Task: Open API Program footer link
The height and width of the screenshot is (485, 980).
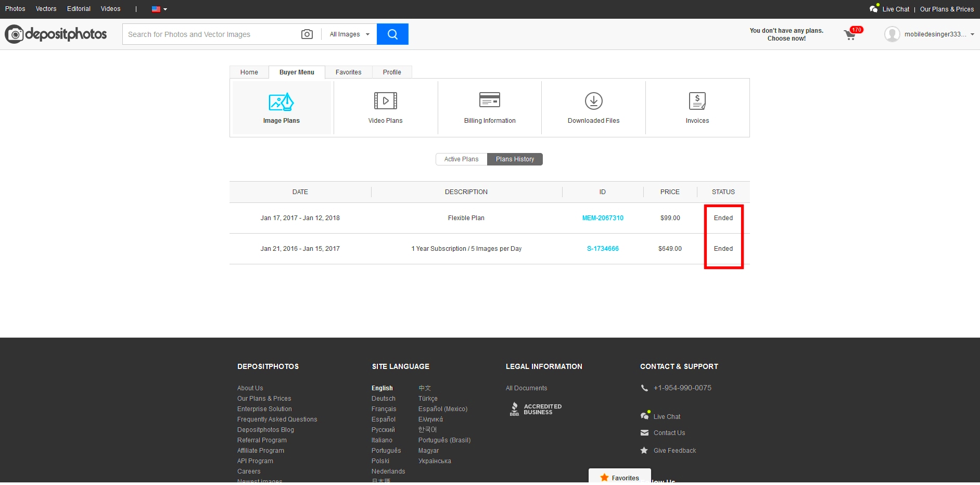Action: click(255, 461)
